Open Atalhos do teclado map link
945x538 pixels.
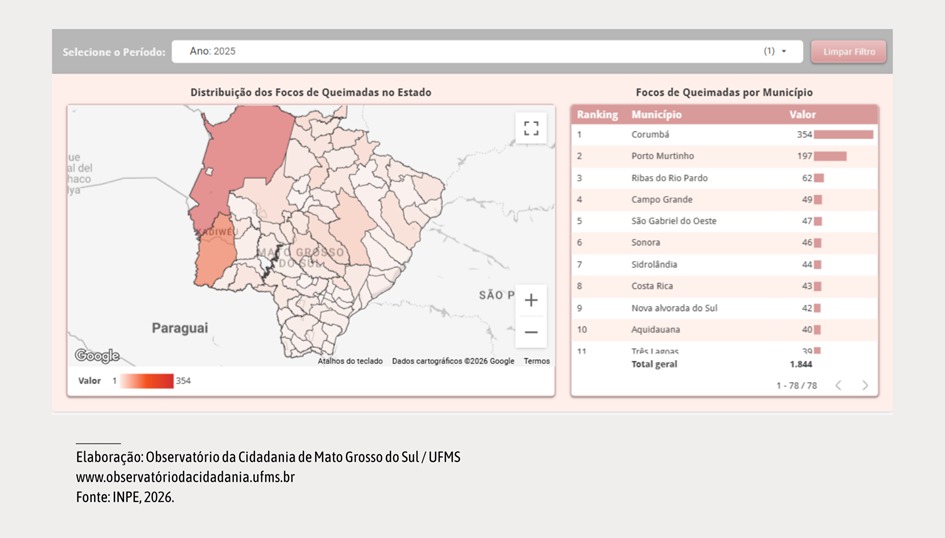(350, 361)
